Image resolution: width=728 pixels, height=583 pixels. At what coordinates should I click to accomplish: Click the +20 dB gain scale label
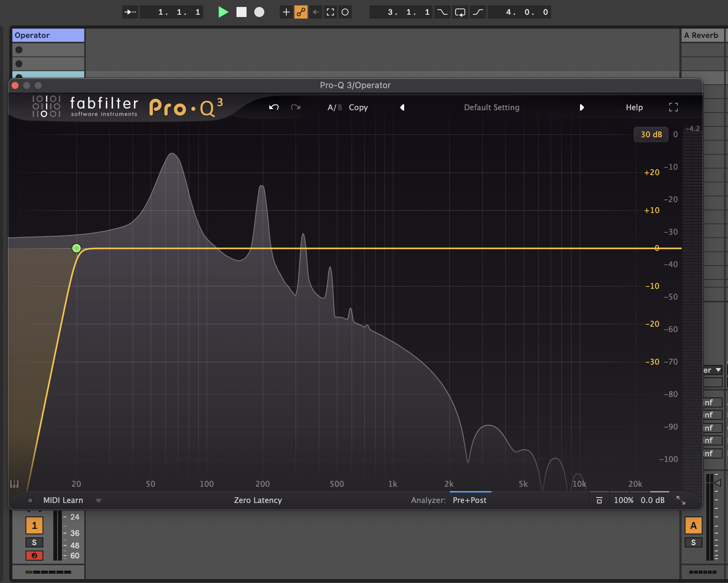click(x=652, y=172)
